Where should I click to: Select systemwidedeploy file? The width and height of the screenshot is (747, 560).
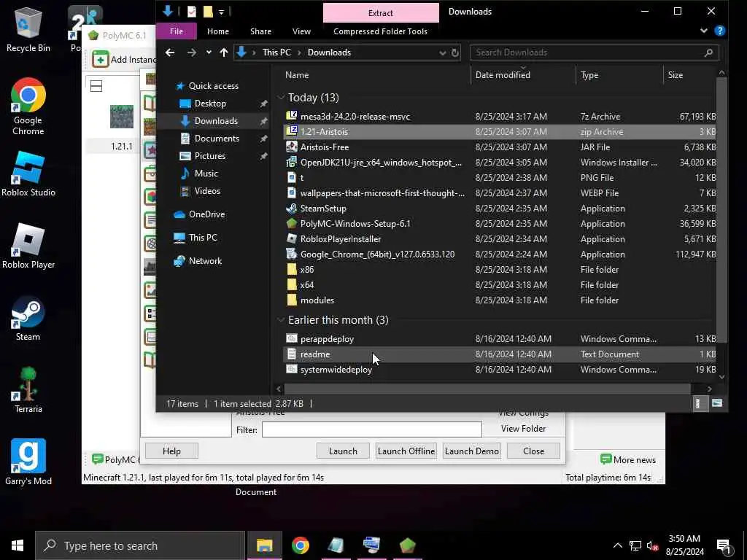pyautogui.click(x=500, y=370)
